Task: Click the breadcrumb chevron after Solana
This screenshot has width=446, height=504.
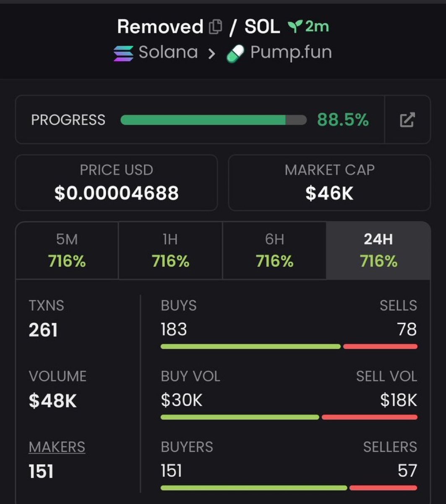Action: tap(212, 54)
